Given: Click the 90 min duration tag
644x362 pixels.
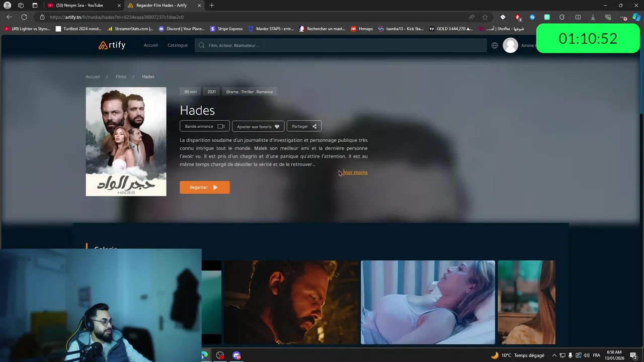Looking at the screenshot, I should (190, 92).
